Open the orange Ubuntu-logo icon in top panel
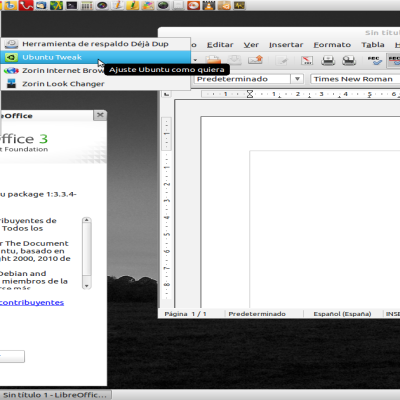The width and height of the screenshot is (400, 400). pos(224,5)
